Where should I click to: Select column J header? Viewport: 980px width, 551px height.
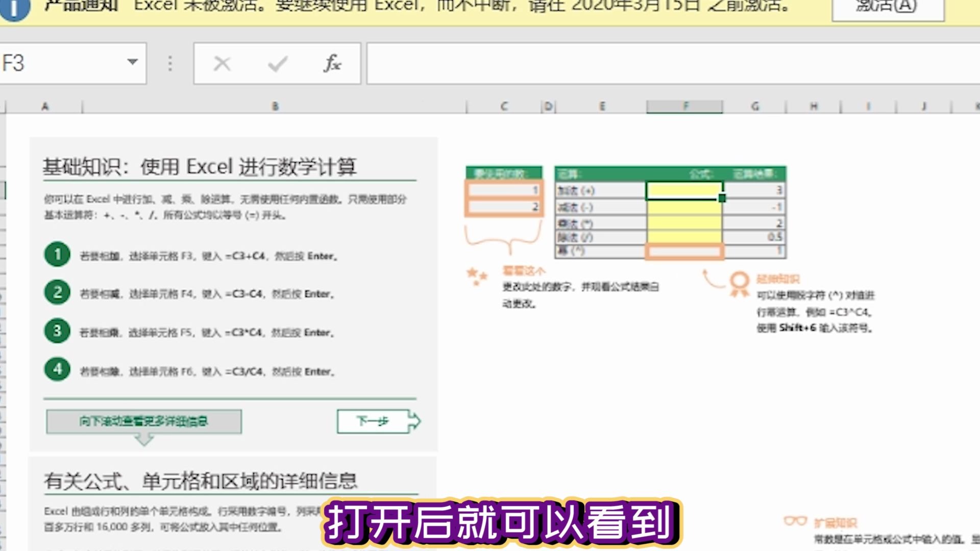[x=923, y=106]
